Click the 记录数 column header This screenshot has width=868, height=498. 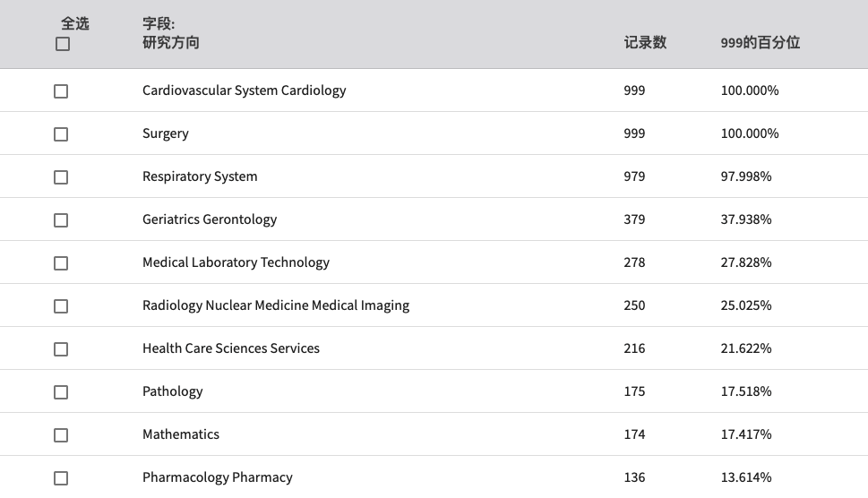[x=645, y=43]
